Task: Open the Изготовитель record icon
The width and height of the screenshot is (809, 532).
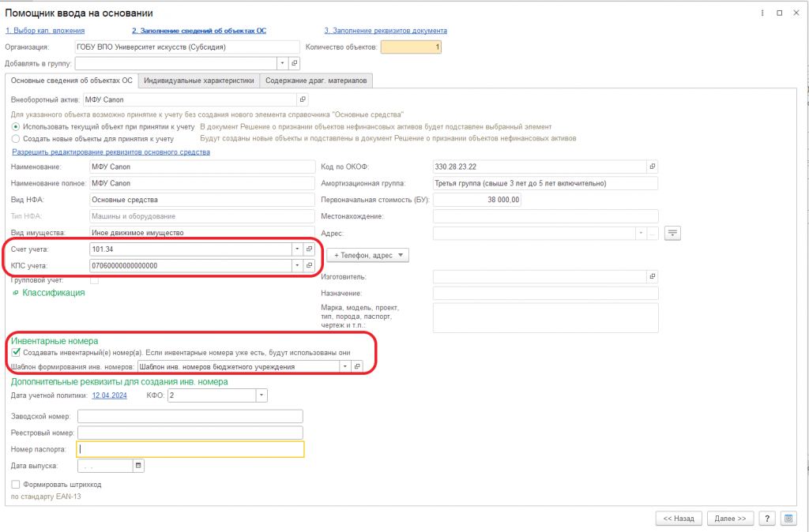Action: coord(653,277)
